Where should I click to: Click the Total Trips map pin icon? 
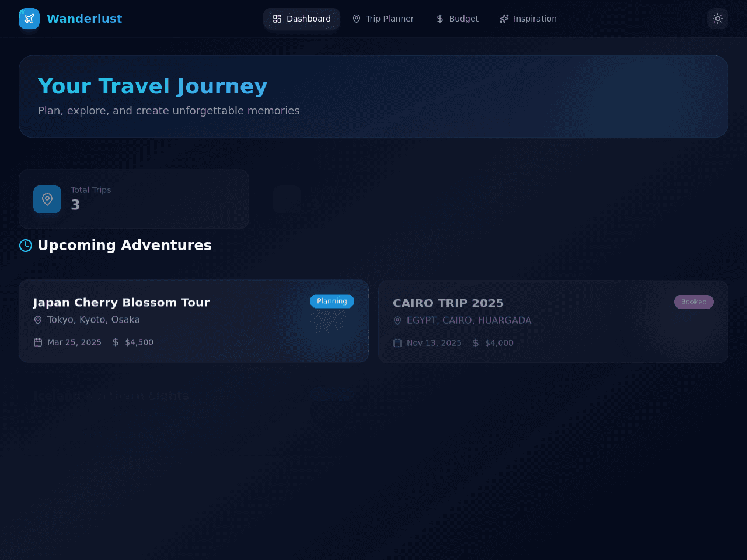pos(47,199)
